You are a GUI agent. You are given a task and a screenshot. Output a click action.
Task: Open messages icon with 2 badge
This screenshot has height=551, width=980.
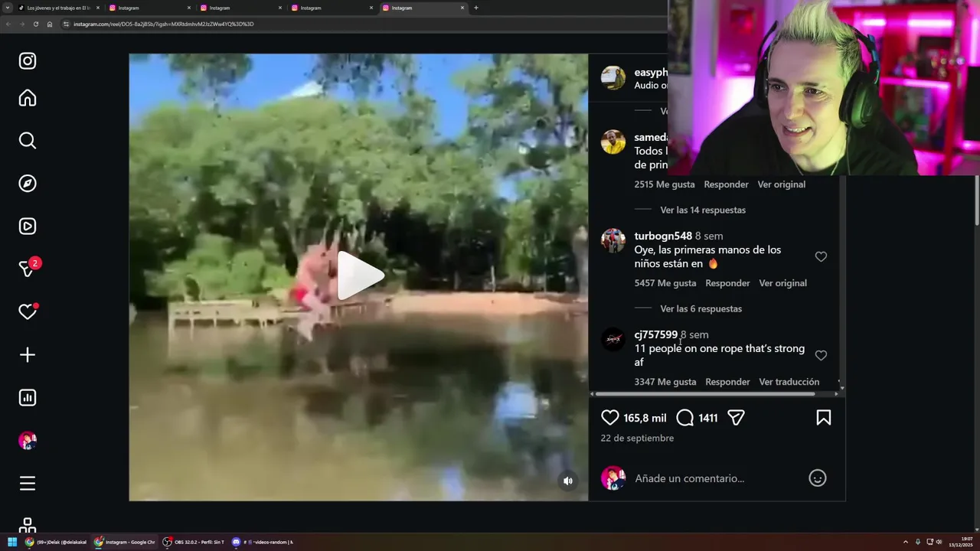(28, 268)
